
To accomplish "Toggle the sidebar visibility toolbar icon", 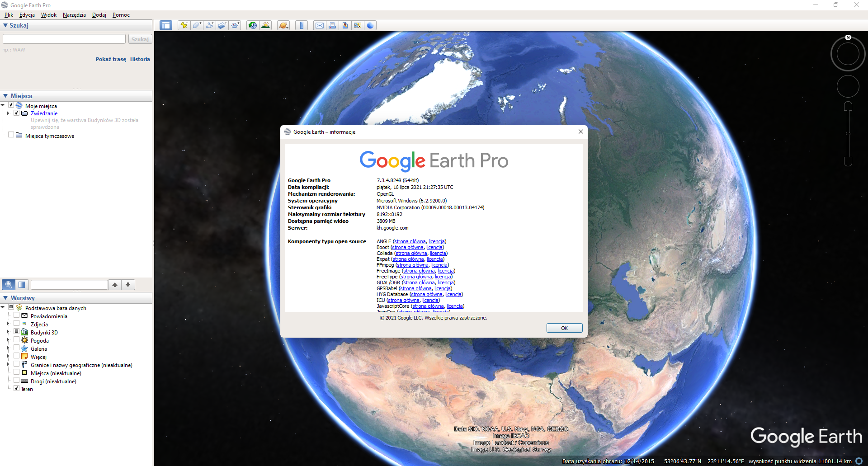I will point(166,25).
